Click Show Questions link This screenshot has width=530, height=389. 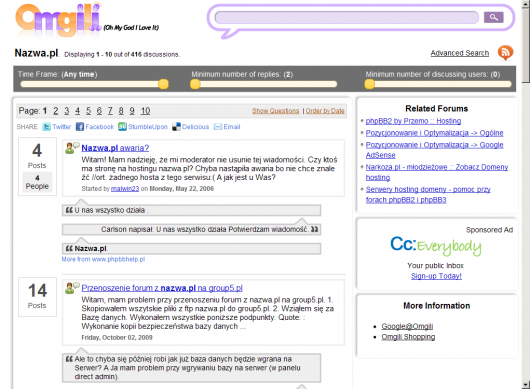coord(275,111)
